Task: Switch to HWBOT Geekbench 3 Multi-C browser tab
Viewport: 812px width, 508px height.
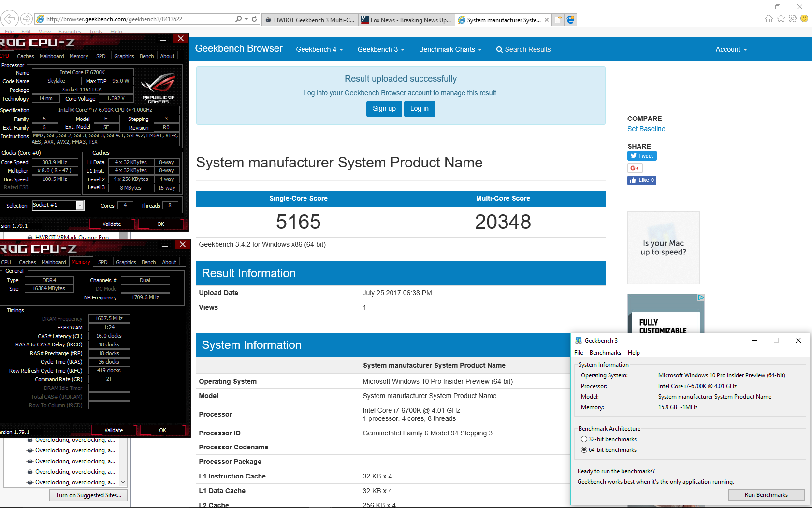Action: coord(310,20)
